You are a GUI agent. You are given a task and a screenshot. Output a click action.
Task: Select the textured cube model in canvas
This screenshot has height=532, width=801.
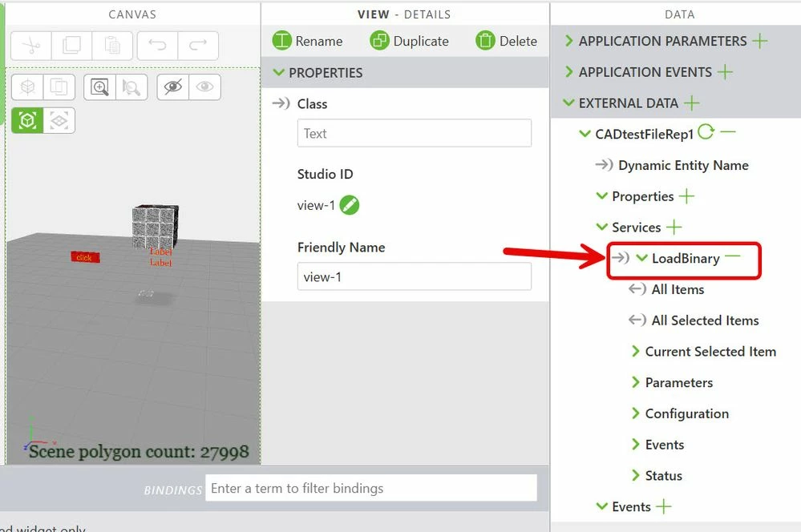[x=156, y=226]
